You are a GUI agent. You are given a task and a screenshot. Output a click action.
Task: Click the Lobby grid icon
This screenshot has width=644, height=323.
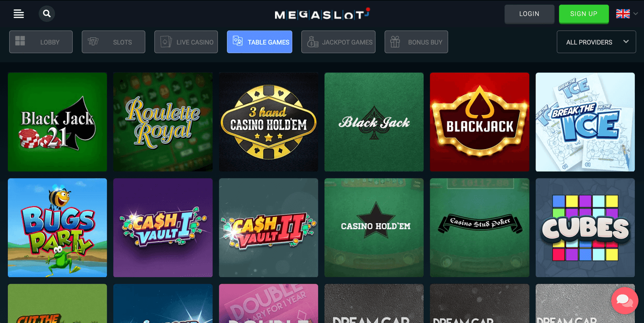(20, 42)
